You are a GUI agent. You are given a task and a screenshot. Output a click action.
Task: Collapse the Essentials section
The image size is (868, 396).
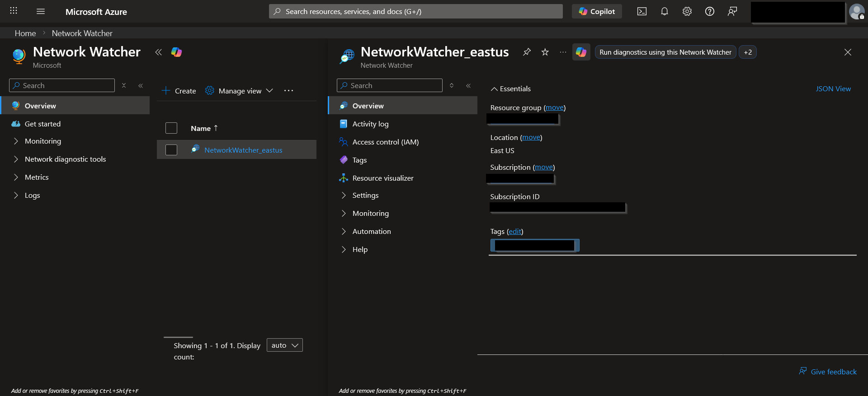pyautogui.click(x=511, y=89)
